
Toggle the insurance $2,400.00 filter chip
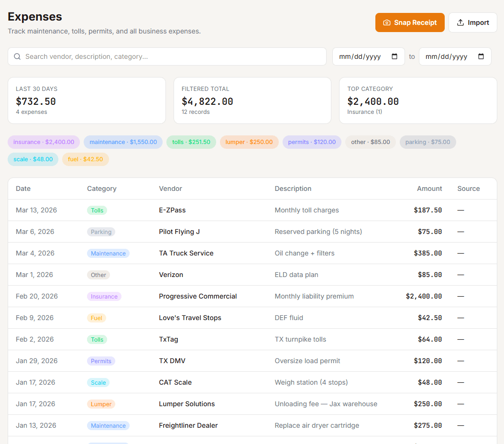click(x=44, y=142)
